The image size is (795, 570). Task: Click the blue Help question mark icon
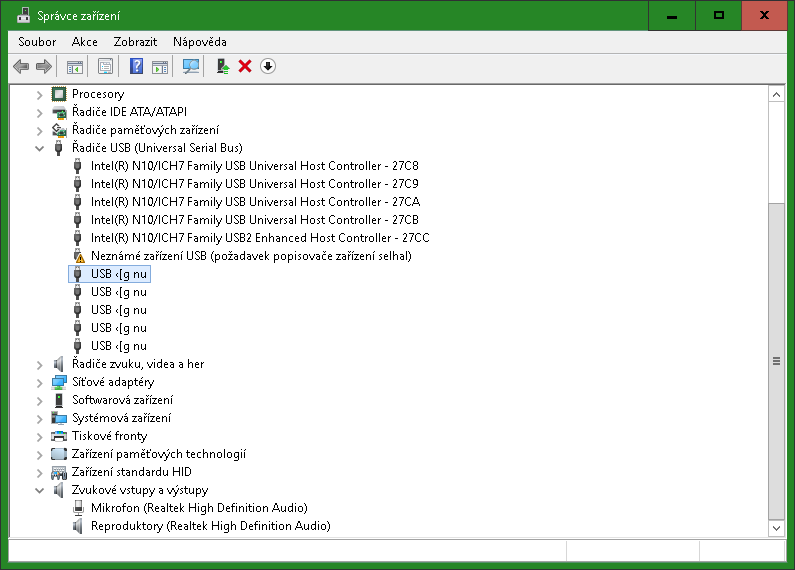(136, 66)
